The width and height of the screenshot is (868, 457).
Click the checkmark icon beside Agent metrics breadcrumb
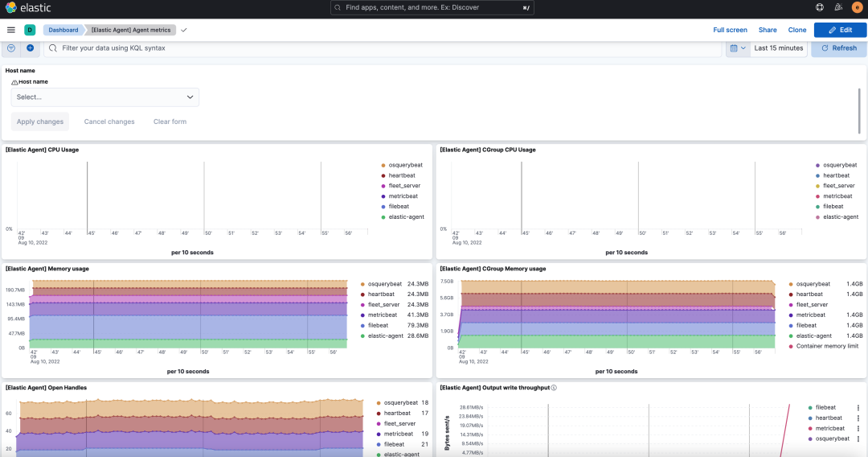coord(184,30)
